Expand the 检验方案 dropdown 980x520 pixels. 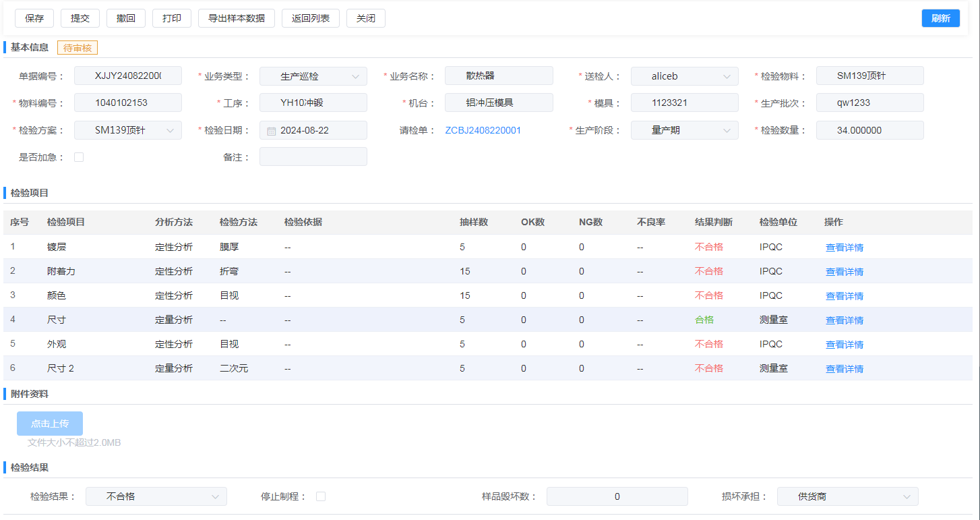click(x=128, y=130)
